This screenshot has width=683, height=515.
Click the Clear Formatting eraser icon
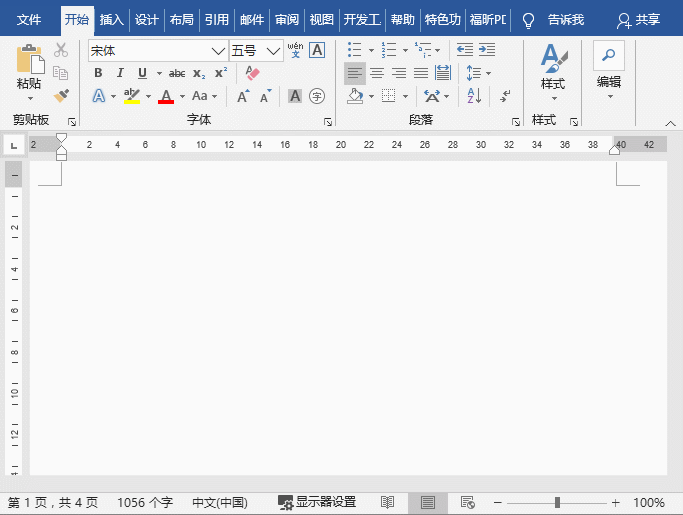click(x=252, y=73)
